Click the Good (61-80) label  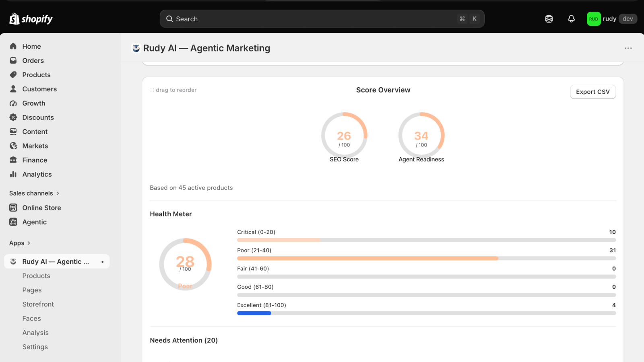point(255,287)
